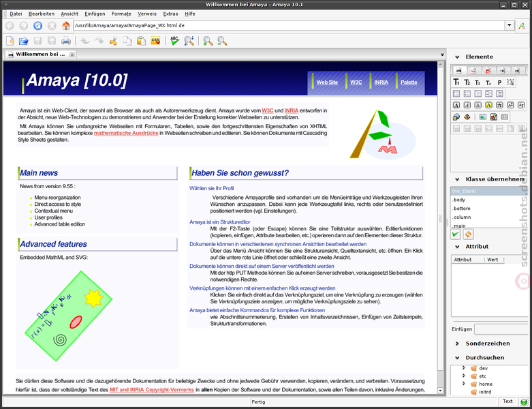The height and width of the screenshot is (409, 532).
Task: Apply the selected class with green checkmark
Action: coord(456,234)
